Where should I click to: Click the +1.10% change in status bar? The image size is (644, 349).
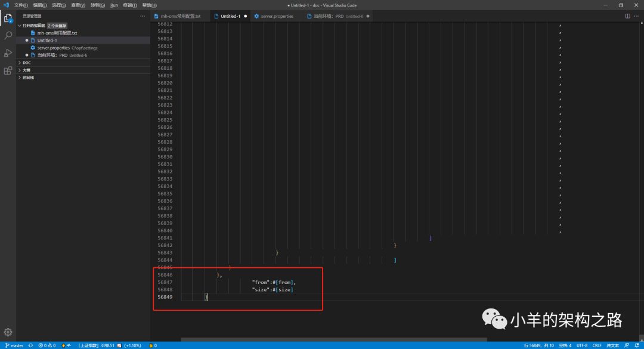[x=132, y=345]
